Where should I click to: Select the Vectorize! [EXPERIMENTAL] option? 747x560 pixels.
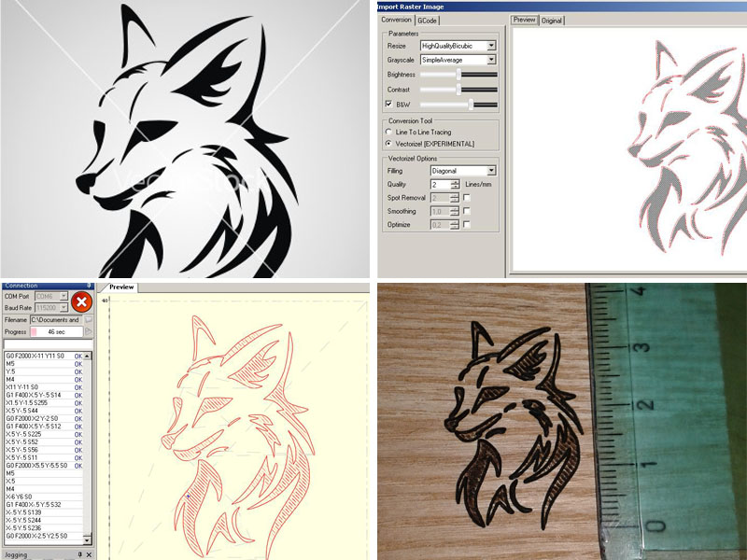(387, 143)
